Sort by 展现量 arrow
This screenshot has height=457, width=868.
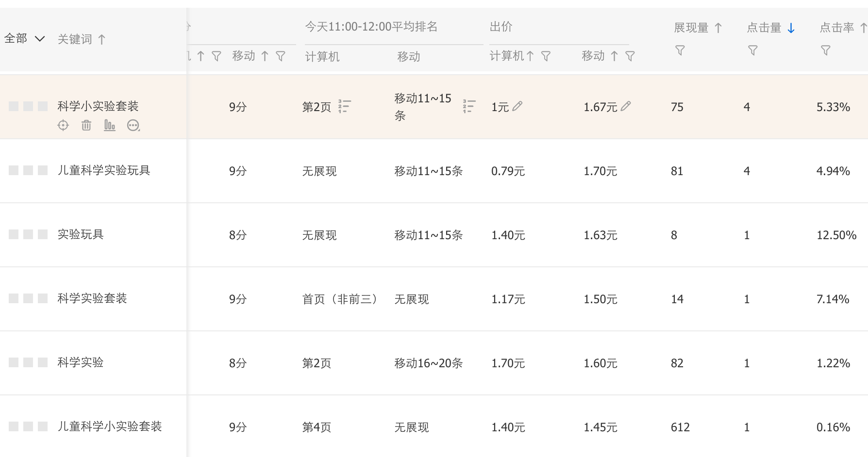coord(718,28)
